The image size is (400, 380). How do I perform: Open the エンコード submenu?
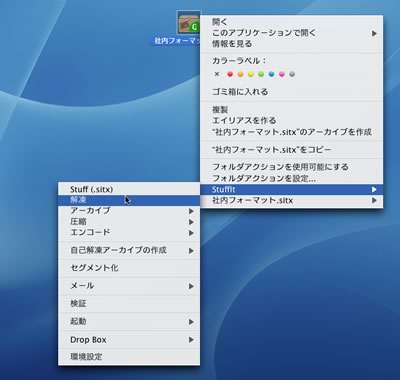click(x=129, y=232)
